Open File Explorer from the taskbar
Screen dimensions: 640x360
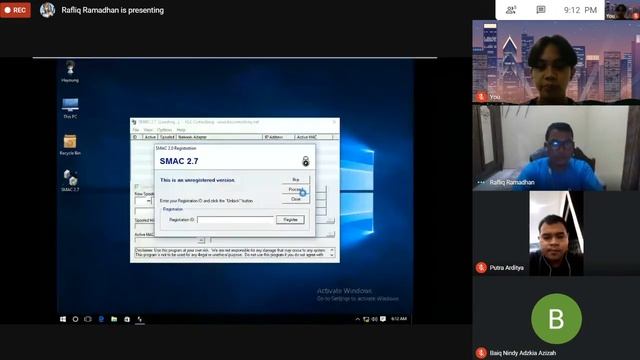pyautogui.click(x=114, y=319)
